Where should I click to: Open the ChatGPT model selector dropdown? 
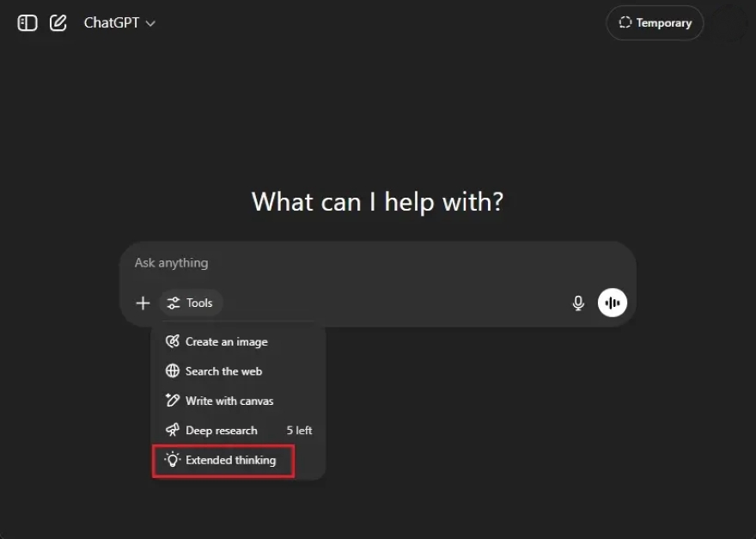pyautogui.click(x=119, y=23)
